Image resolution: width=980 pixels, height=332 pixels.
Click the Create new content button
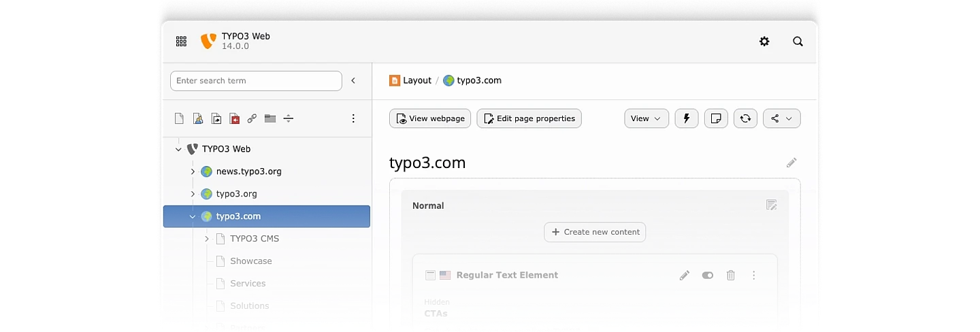click(595, 232)
